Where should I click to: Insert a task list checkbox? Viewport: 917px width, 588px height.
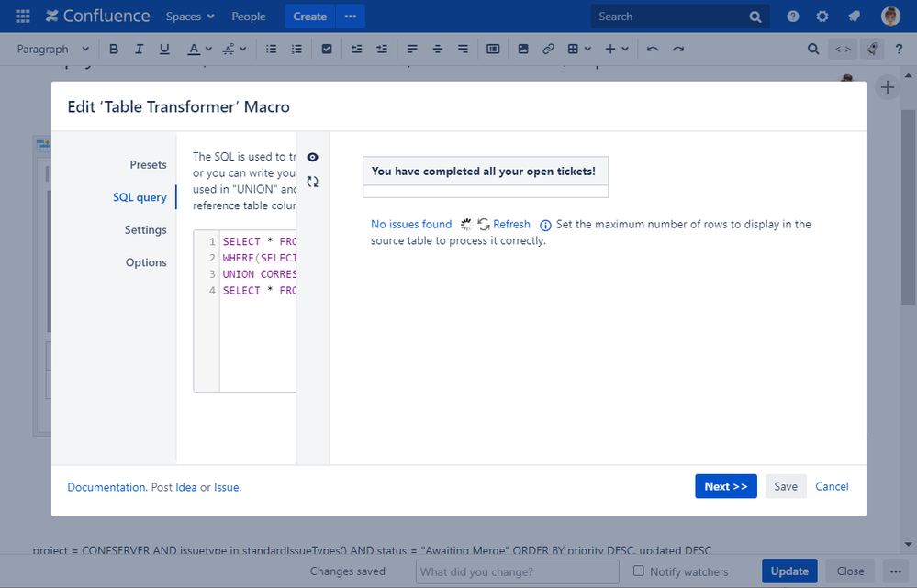(x=327, y=50)
